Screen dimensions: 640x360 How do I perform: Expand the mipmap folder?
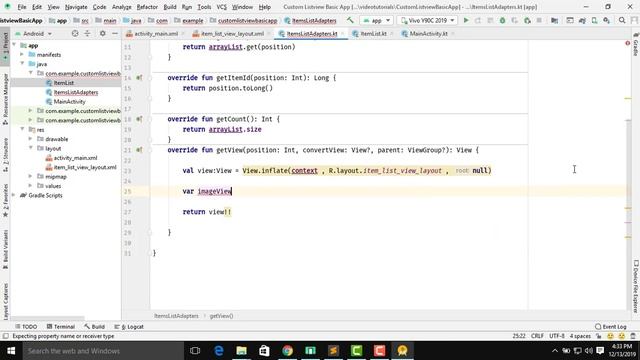[30, 176]
